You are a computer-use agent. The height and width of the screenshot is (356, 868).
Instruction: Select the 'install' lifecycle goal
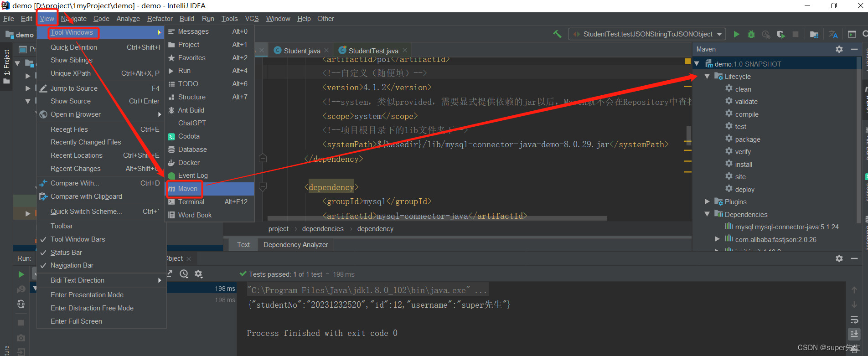click(744, 165)
